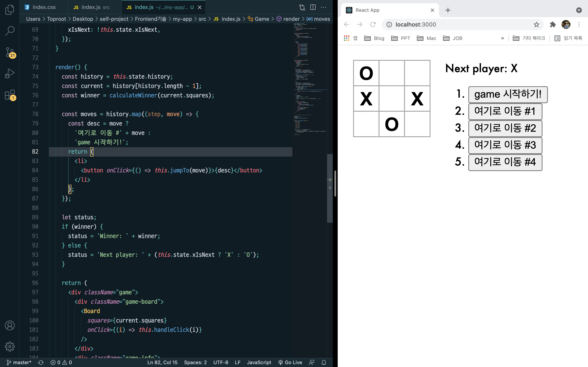Viewport: 588px width, 367px height.
Task: Open the Search view in activity bar
Action: [x=10, y=31]
